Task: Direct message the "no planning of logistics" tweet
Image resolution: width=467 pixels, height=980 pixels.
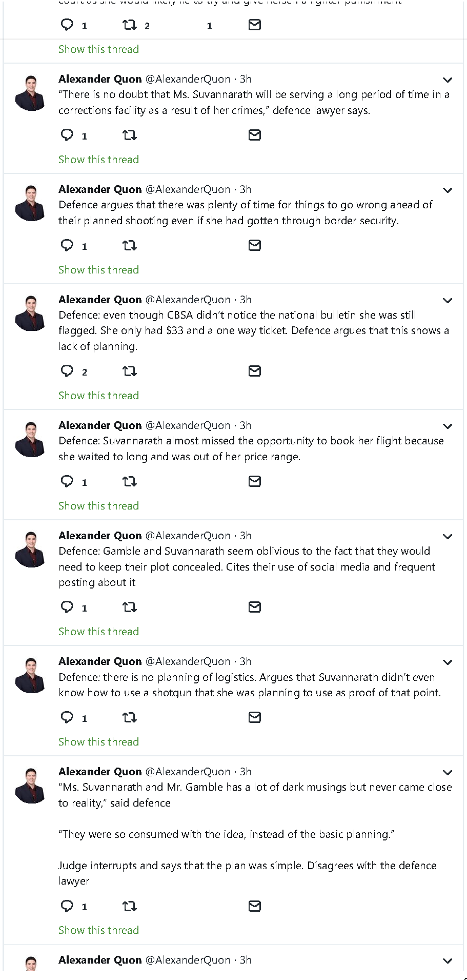Action: (x=255, y=717)
